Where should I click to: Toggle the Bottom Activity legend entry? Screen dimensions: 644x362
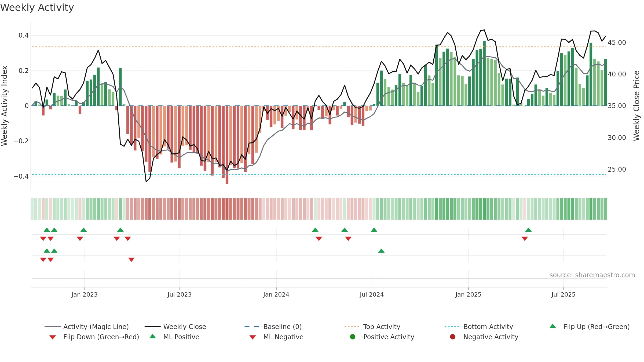click(x=479, y=327)
